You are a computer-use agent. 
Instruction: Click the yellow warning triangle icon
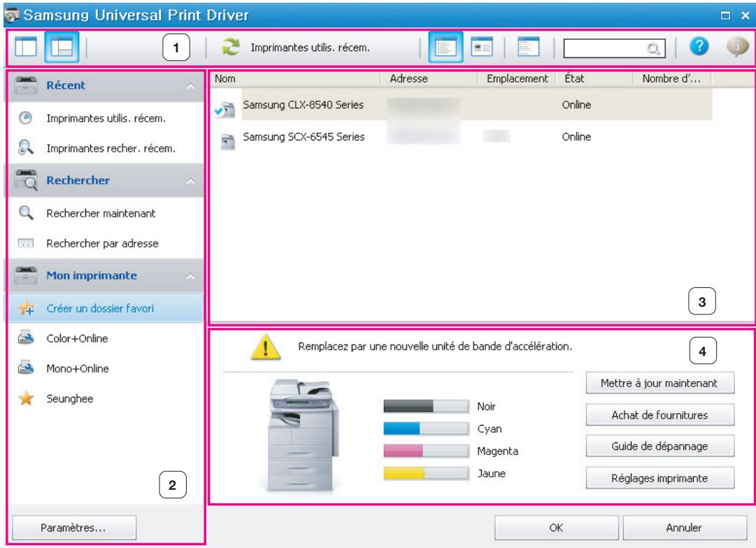click(x=266, y=347)
